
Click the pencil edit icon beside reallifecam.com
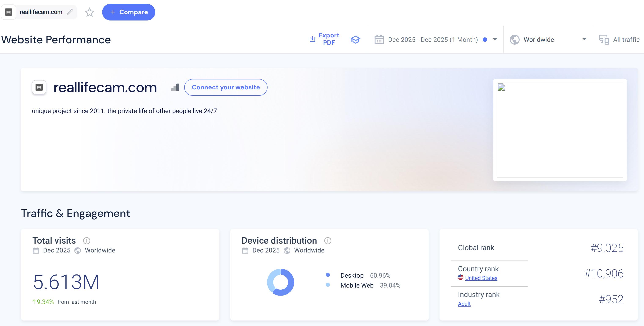pos(70,12)
